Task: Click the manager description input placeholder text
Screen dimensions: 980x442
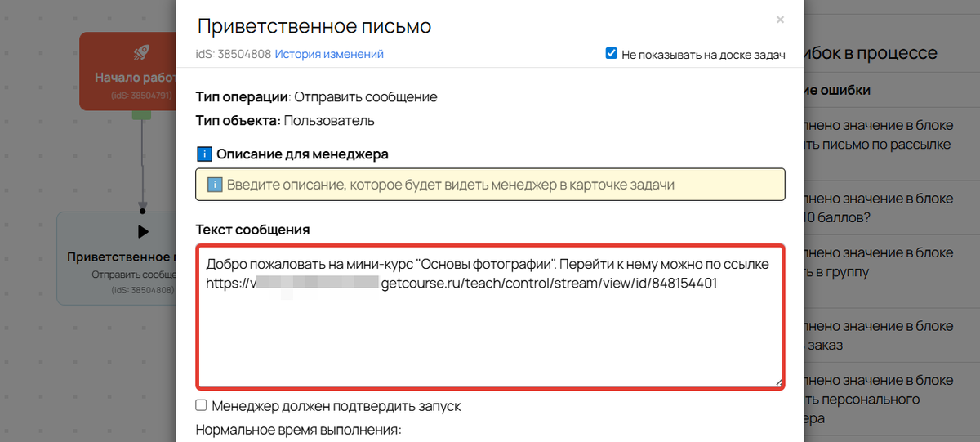Action: coord(451,185)
